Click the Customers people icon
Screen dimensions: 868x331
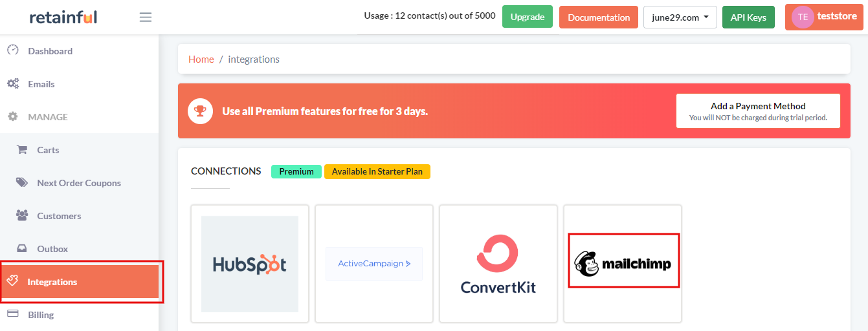point(22,216)
